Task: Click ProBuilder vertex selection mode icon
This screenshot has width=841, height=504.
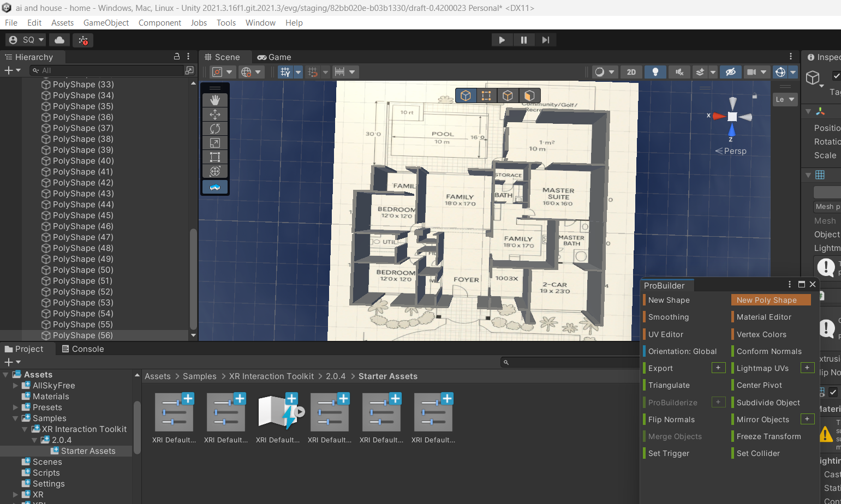Action: click(x=486, y=96)
